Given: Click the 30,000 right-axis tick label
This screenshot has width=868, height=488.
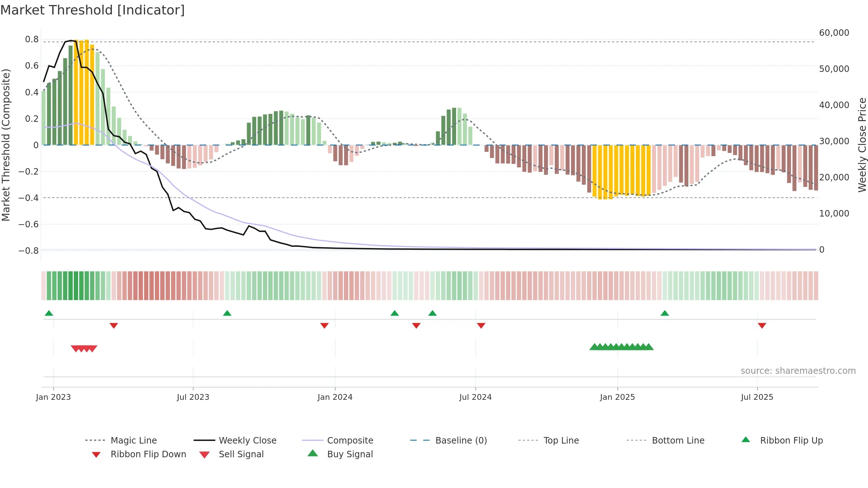Looking at the screenshot, I should [x=834, y=141].
